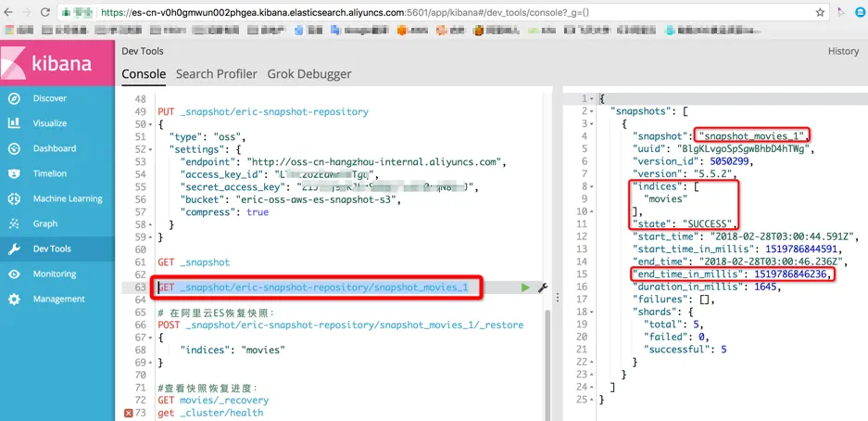Click the GET _snapshot line 61
The height and width of the screenshot is (421, 868).
coord(194,262)
